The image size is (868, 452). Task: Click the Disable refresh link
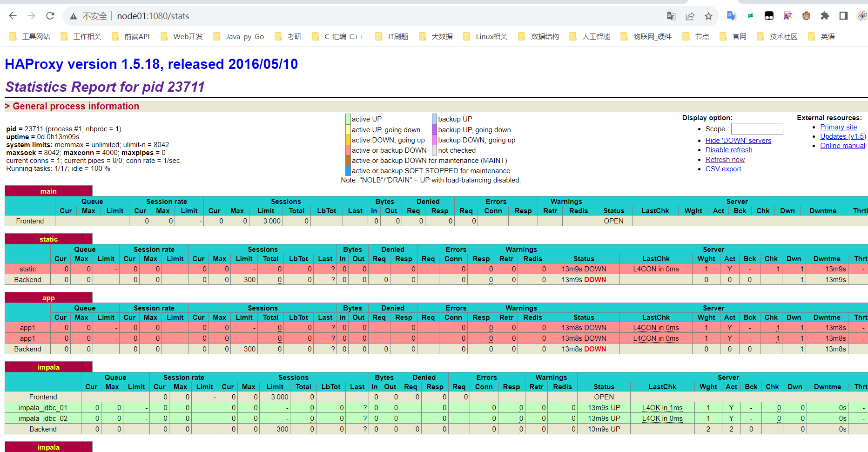(x=729, y=150)
